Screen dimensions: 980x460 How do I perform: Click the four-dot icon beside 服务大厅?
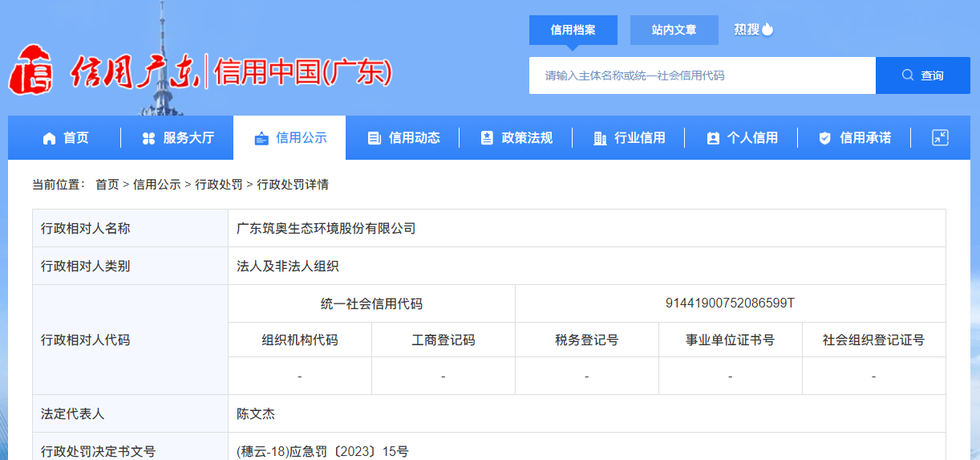(148, 138)
